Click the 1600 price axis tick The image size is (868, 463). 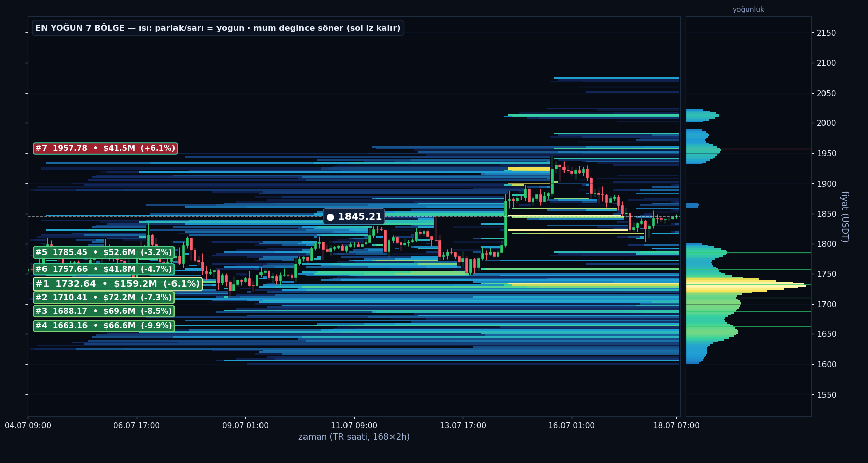(x=827, y=365)
